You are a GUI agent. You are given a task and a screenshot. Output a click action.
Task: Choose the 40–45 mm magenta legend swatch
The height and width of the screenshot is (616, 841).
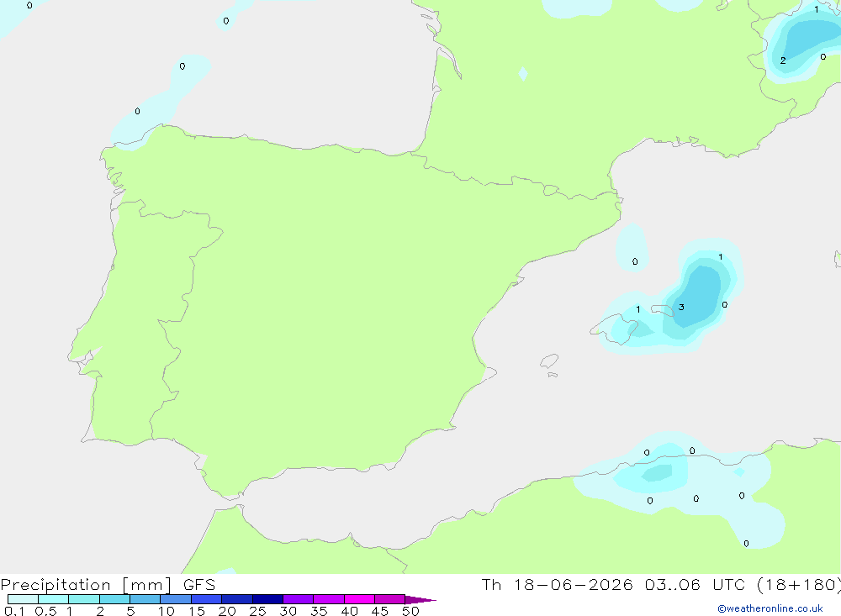[x=359, y=599]
